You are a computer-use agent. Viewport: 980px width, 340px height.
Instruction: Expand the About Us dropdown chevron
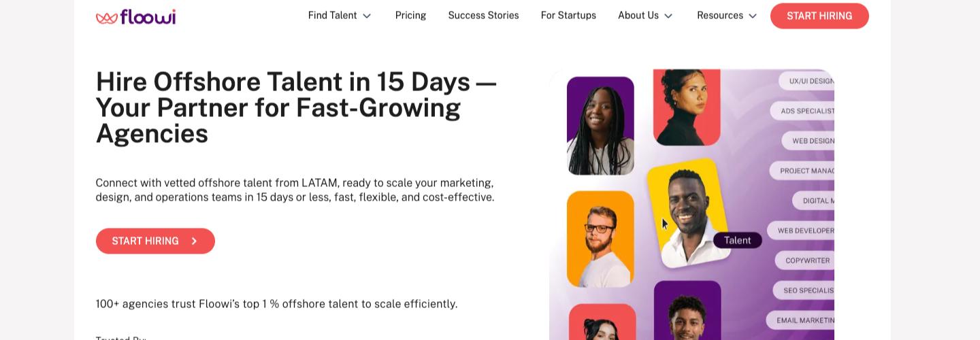(668, 16)
